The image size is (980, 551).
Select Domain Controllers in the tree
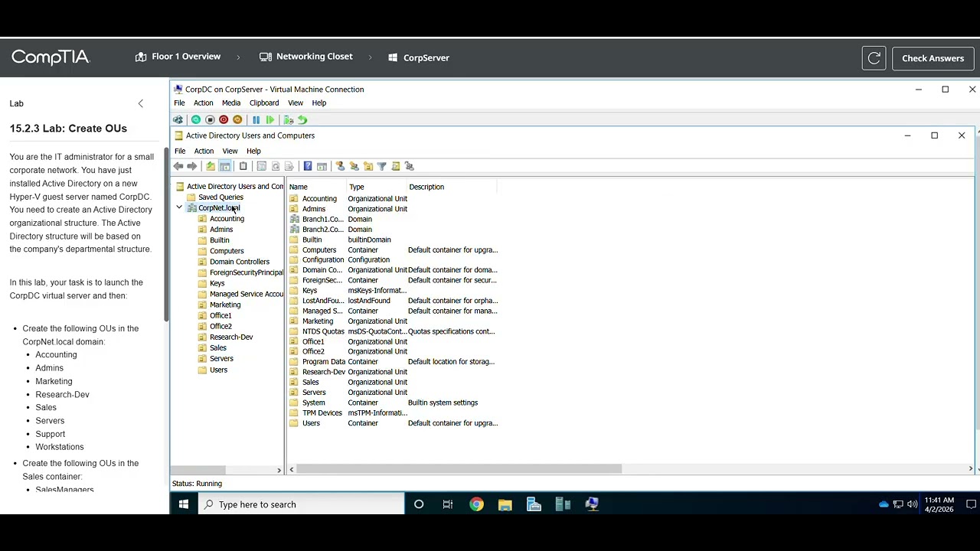click(239, 262)
